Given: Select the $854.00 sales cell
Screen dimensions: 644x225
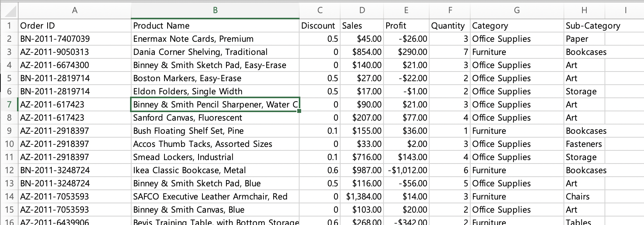Looking at the screenshot, I should click(x=362, y=52).
